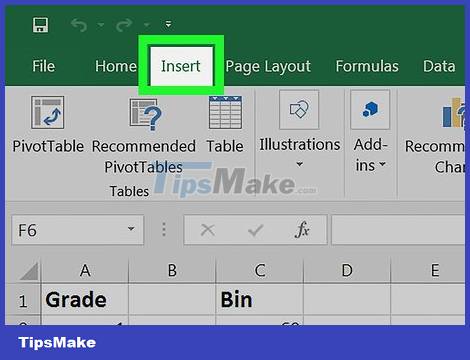This screenshot has height=360, width=470.
Task: Open Customize Quick Access Toolbar dropdown
Action: 168,24
